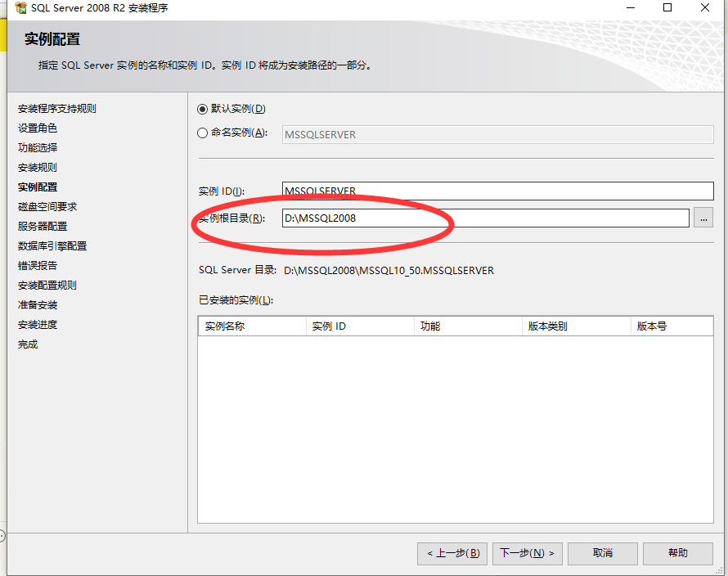Select 磁盘空间要求 step in sidebar
Screen dimensions: 728x576
47,207
